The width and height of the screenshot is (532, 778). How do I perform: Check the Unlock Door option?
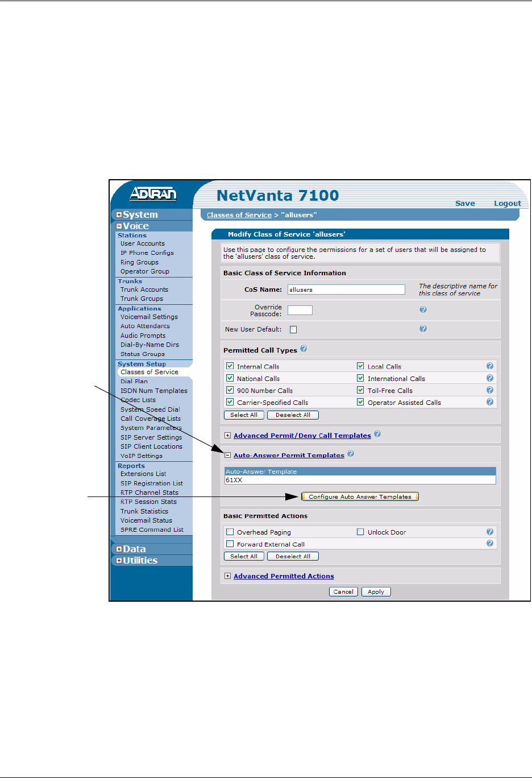pyautogui.click(x=360, y=532)
